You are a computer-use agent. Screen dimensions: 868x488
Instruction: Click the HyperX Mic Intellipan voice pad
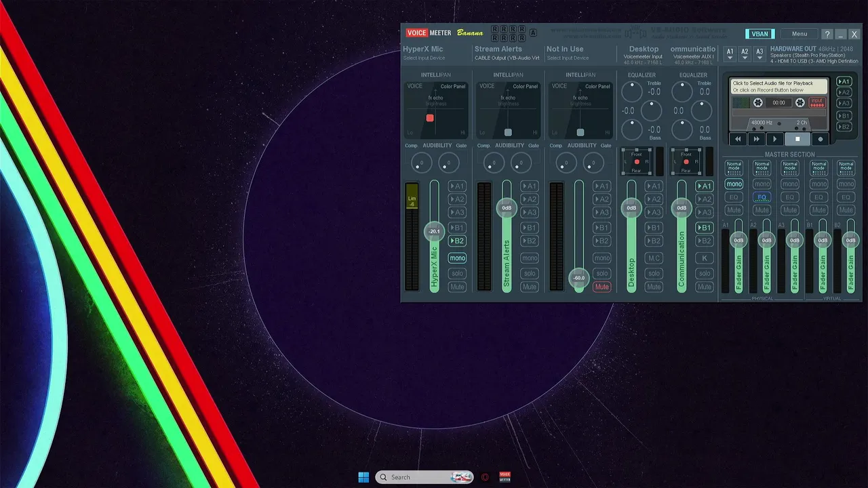[435, 110]
